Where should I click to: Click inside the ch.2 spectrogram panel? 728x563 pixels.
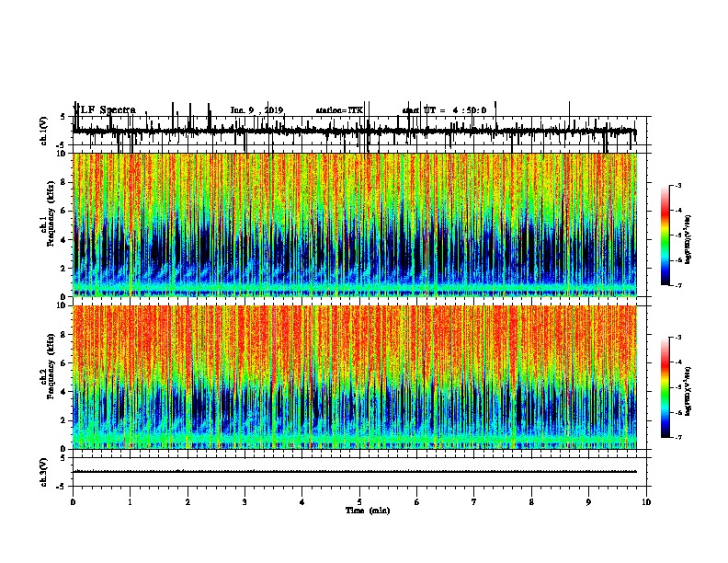tap(355, 377)
